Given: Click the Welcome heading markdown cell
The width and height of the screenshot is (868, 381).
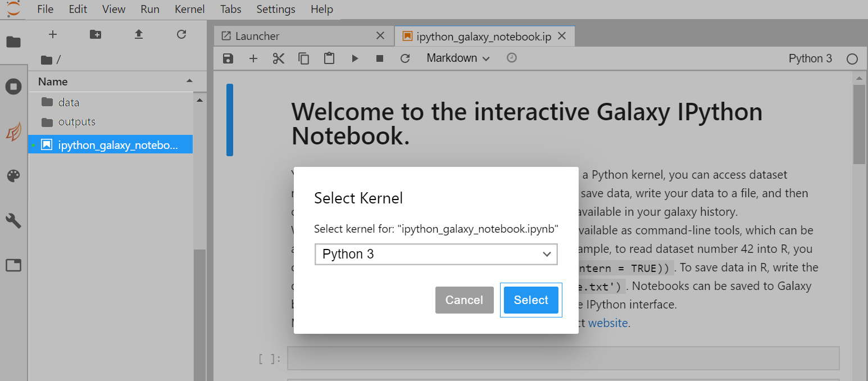Looking at the screenshot, I should (x=527, y=124).
